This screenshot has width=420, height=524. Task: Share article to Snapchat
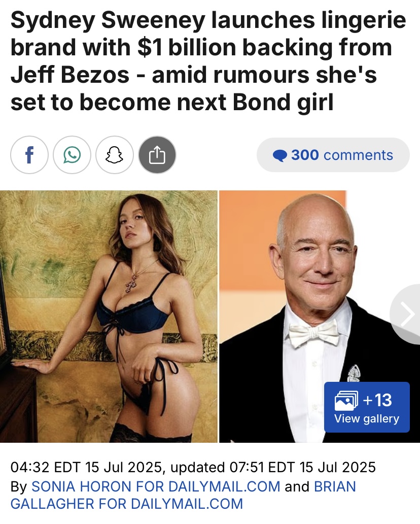point(115,155)
